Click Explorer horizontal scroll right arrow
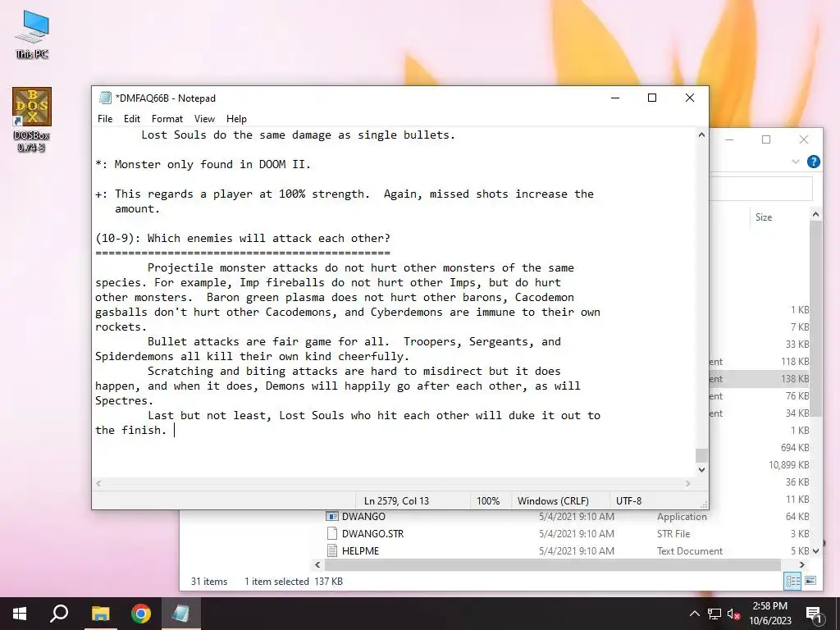 click(802, 564)
